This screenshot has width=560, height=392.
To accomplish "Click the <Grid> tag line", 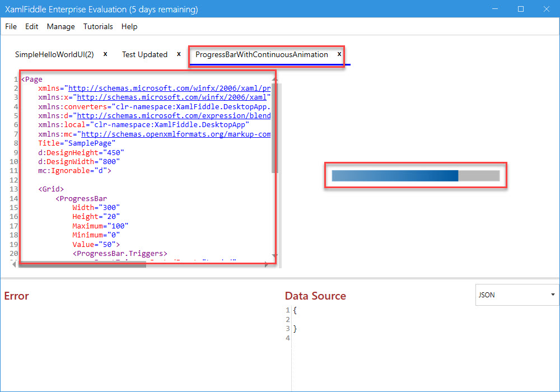I will [51, 189].
